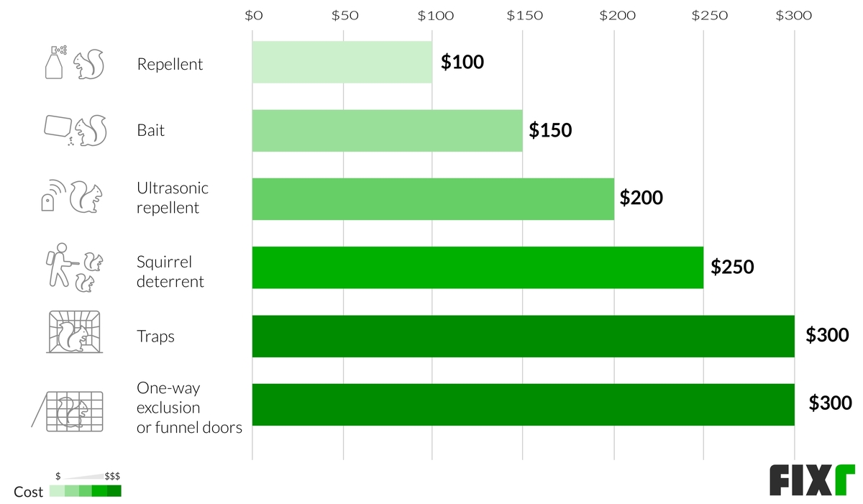
Task: Click the Ultrasonic repellent $200 bar
Action: coord(433,198)
